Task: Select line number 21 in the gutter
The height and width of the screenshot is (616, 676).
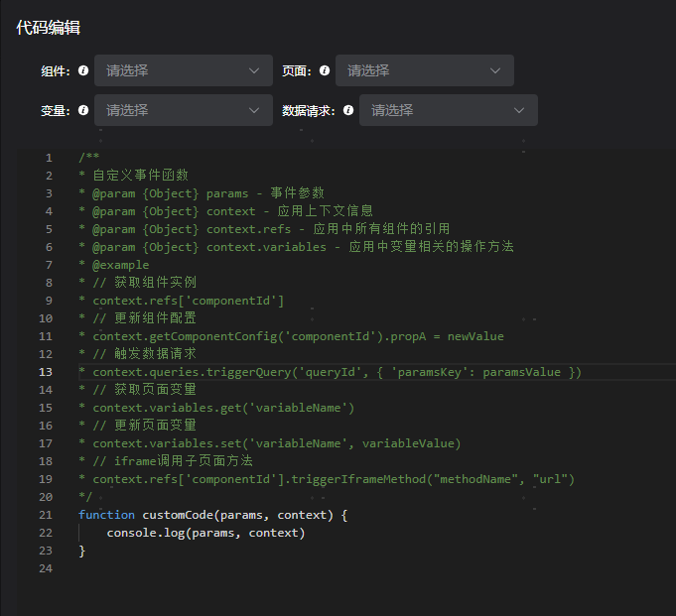Action: (x=46, y=515)
